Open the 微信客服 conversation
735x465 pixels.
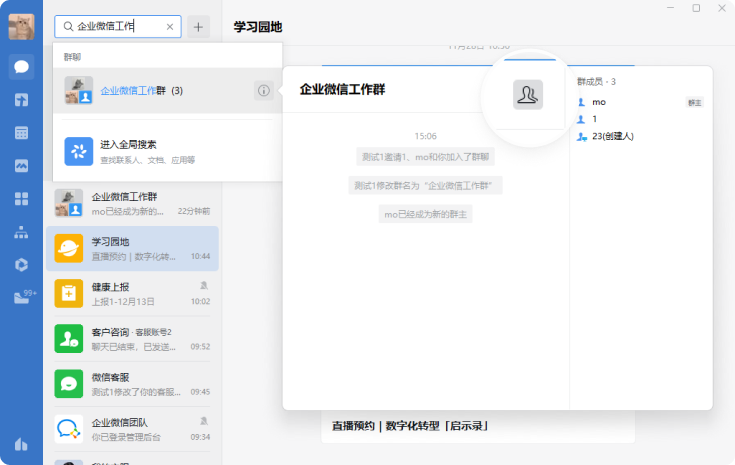(132, 384)
